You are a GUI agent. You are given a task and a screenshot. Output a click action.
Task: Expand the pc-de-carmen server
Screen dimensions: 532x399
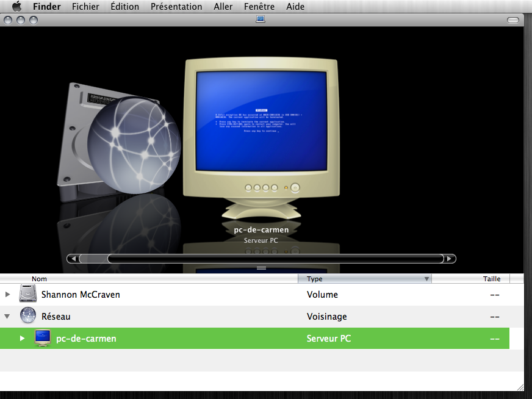[22, 338]
